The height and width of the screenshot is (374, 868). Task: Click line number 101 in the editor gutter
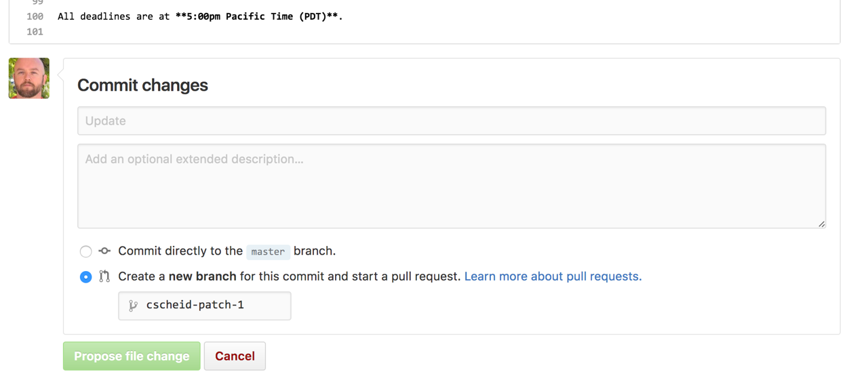35,32
